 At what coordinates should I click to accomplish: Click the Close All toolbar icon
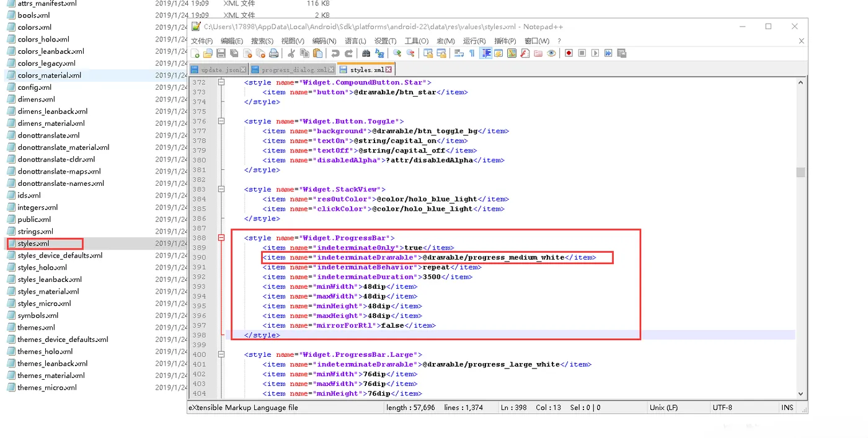pos(260,53)
